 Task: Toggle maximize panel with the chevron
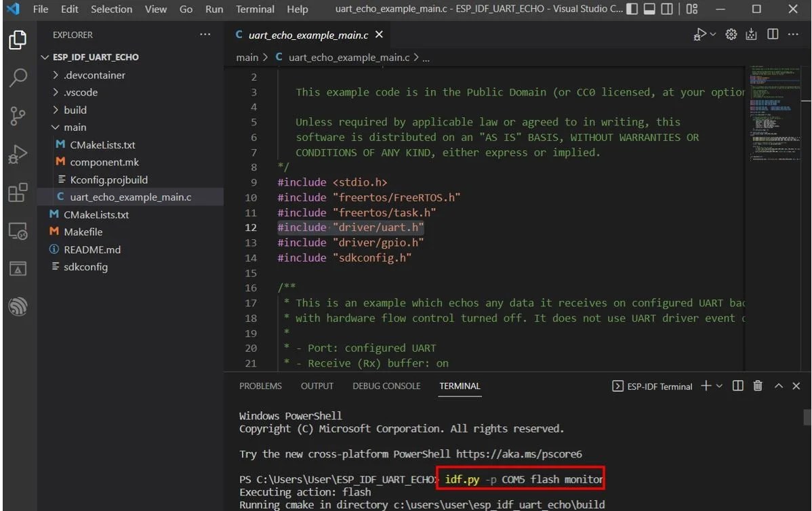click(x=778, y=386)
